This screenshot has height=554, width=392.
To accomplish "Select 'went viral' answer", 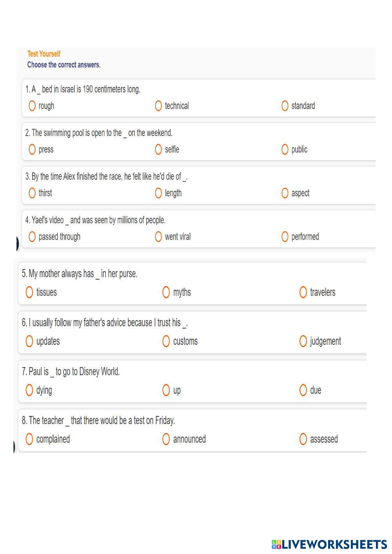I will (158, 237).
